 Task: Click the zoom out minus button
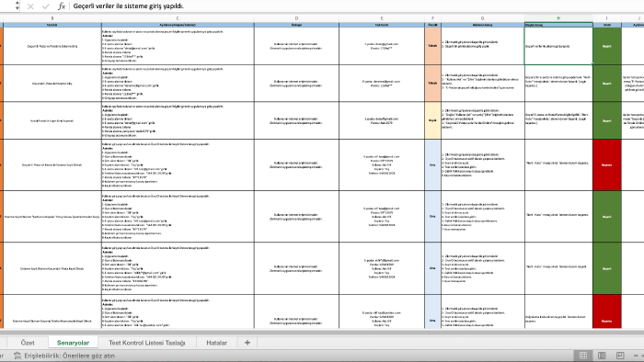[x=637, y=356]
